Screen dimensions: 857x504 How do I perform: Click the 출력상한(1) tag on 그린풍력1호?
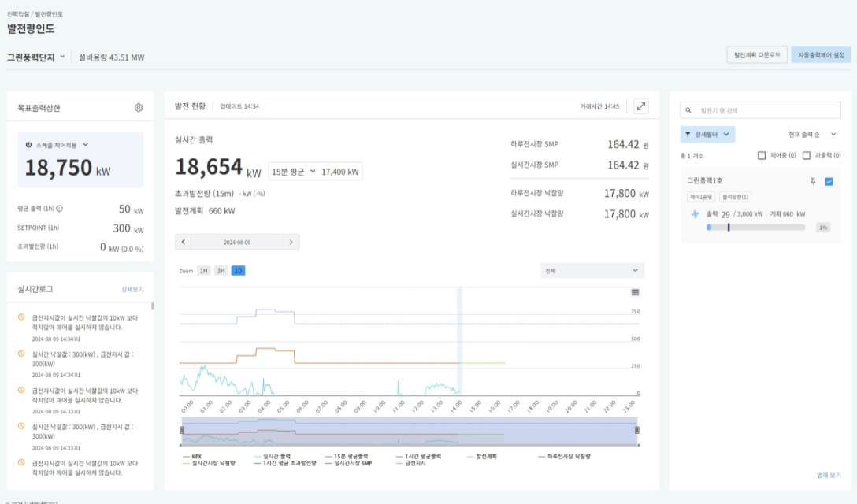pos(735,197)
